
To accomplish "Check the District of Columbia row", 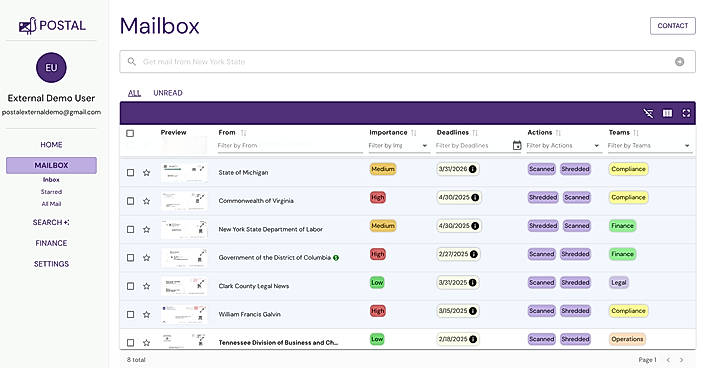I will [130, 258].
